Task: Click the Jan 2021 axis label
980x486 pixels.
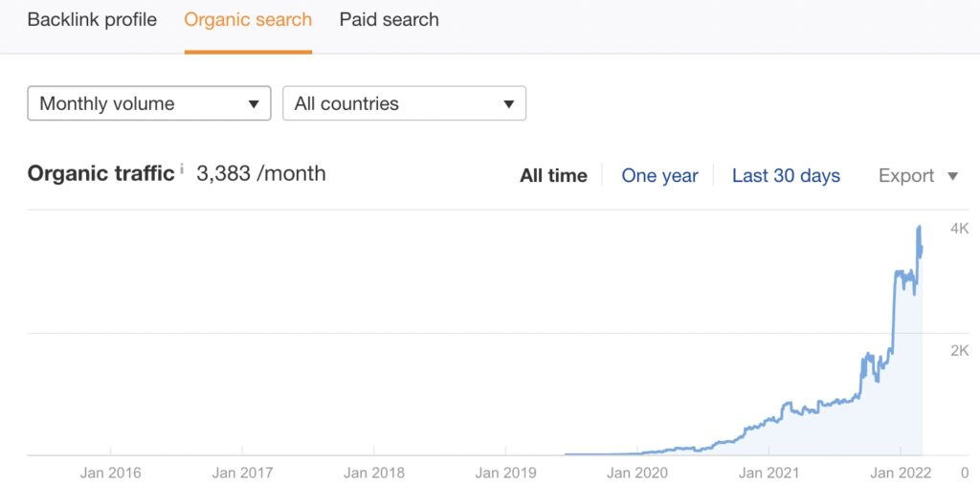Action: point(769,473)
